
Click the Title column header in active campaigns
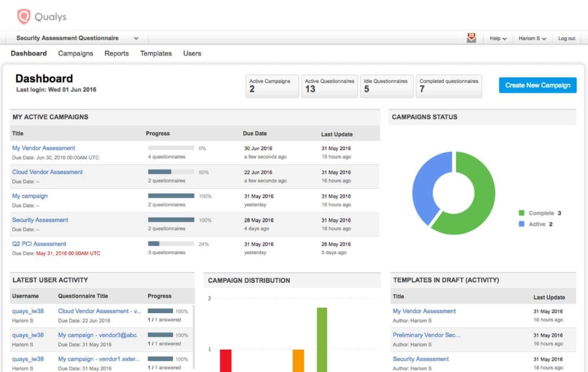(x=18, y=133)
